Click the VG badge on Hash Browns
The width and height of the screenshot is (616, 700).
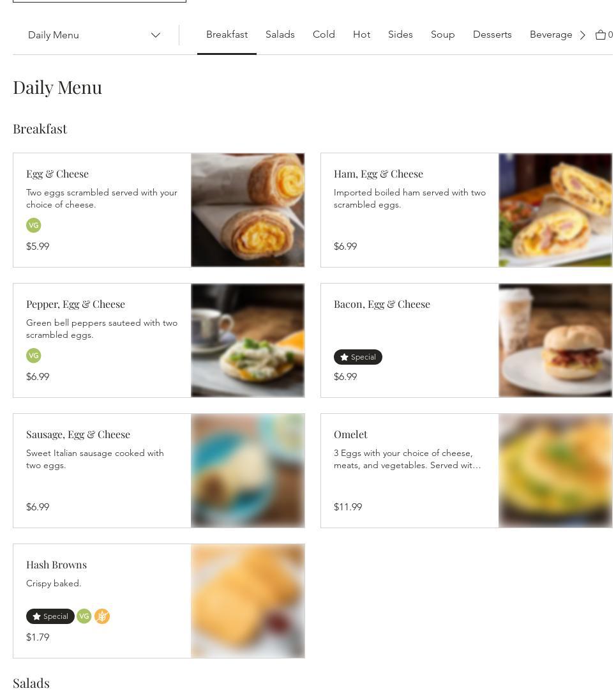tap(84, 616)
